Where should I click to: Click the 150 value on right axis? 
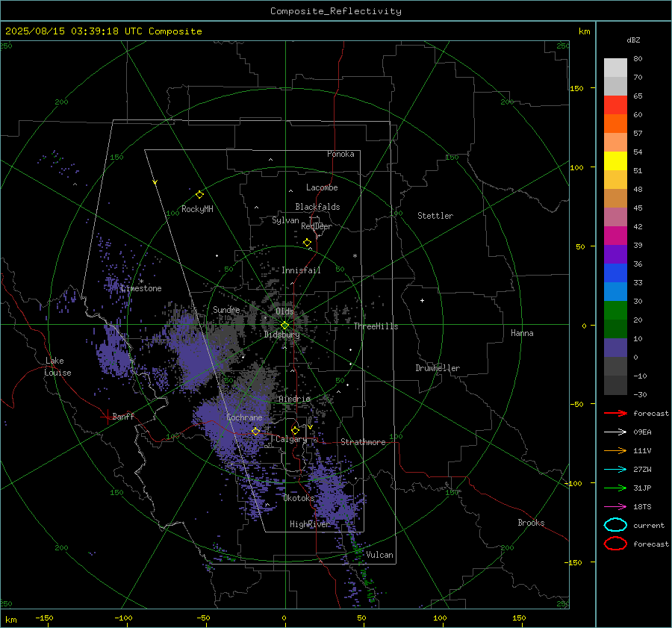pos(576,88)
